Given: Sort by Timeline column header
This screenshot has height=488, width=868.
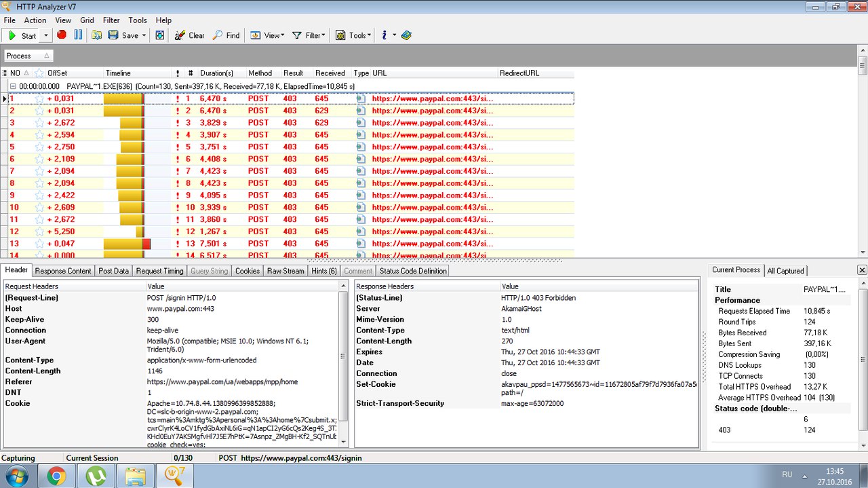Looking at the screenshot, I should [x=118, y=73].
